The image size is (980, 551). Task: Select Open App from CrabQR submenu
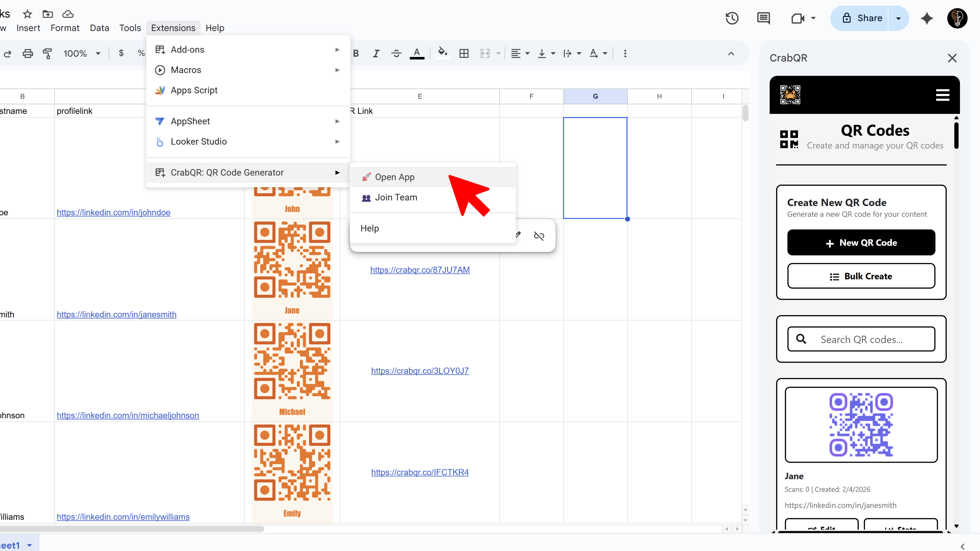point(394,177)
